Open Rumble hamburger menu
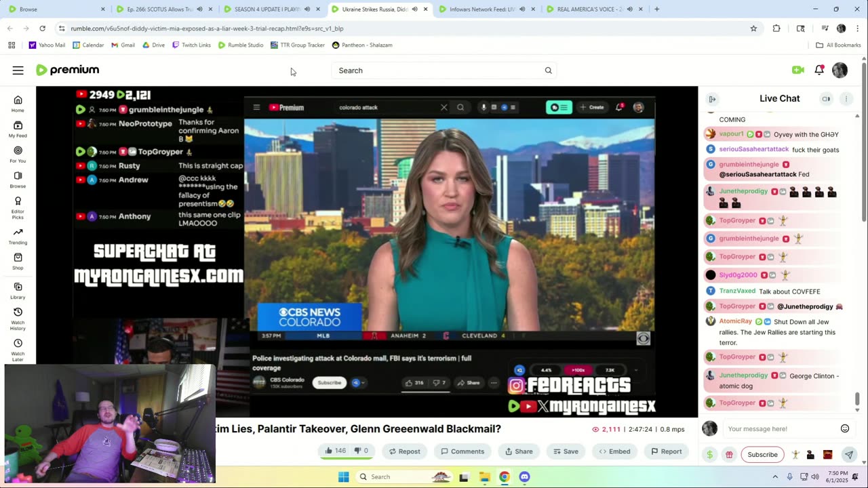This screenshot has width=868, height=488. 18,70
